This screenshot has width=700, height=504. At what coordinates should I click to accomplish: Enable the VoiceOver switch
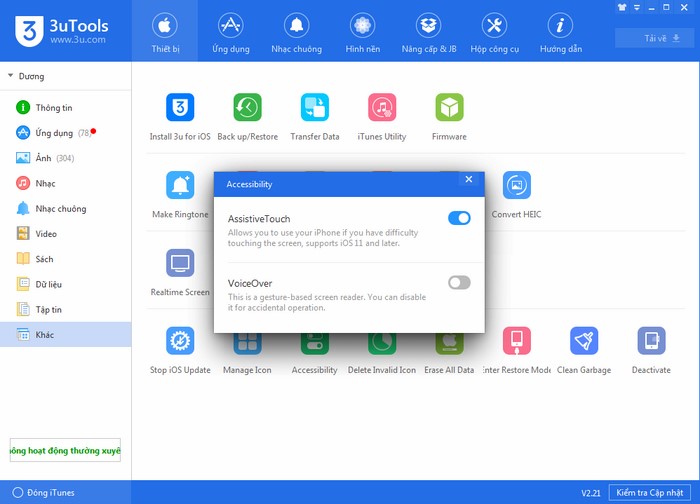click(x=459, y=282)
